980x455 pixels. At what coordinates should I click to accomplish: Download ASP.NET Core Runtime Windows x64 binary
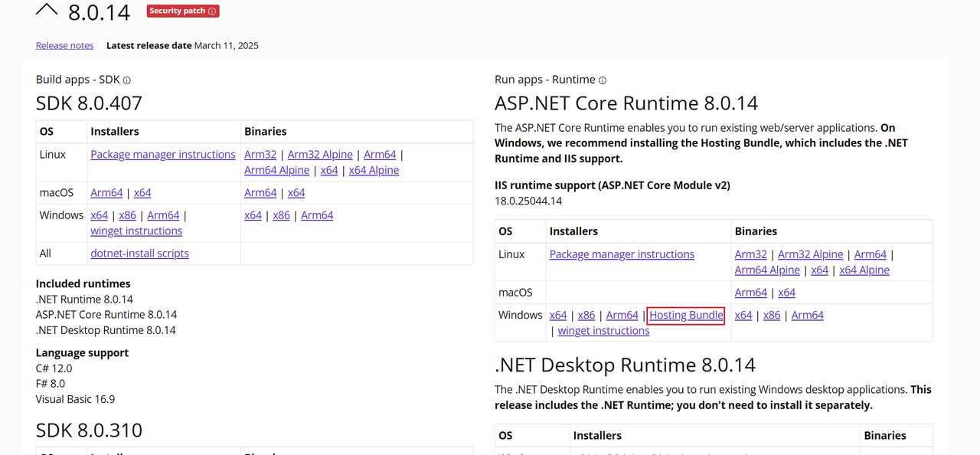coord(743,315)
